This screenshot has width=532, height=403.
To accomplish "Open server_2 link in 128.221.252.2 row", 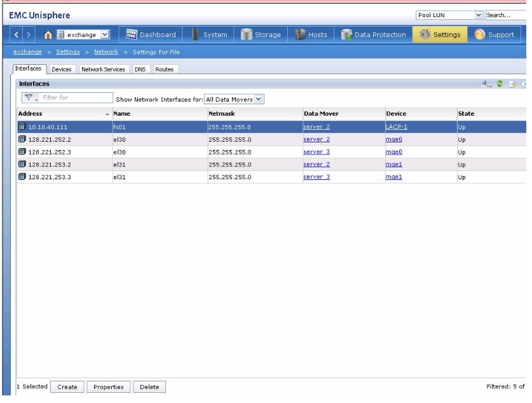I will point(317,139).
